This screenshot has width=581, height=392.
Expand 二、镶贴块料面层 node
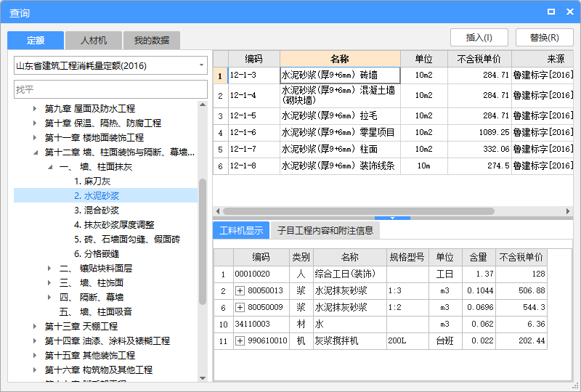(49, 269)
